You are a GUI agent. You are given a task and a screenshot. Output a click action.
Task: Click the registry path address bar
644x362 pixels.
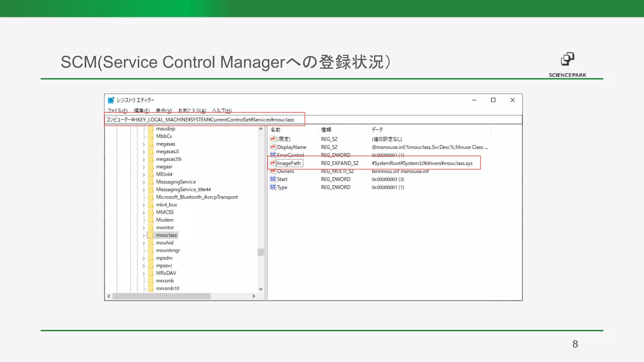tap(313, 120)
